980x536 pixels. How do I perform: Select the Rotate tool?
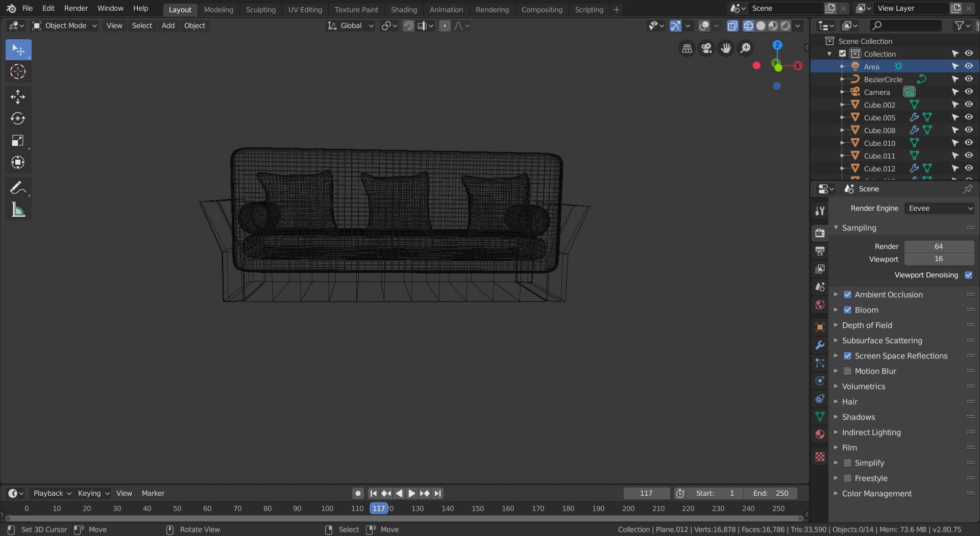pos(18,119)
